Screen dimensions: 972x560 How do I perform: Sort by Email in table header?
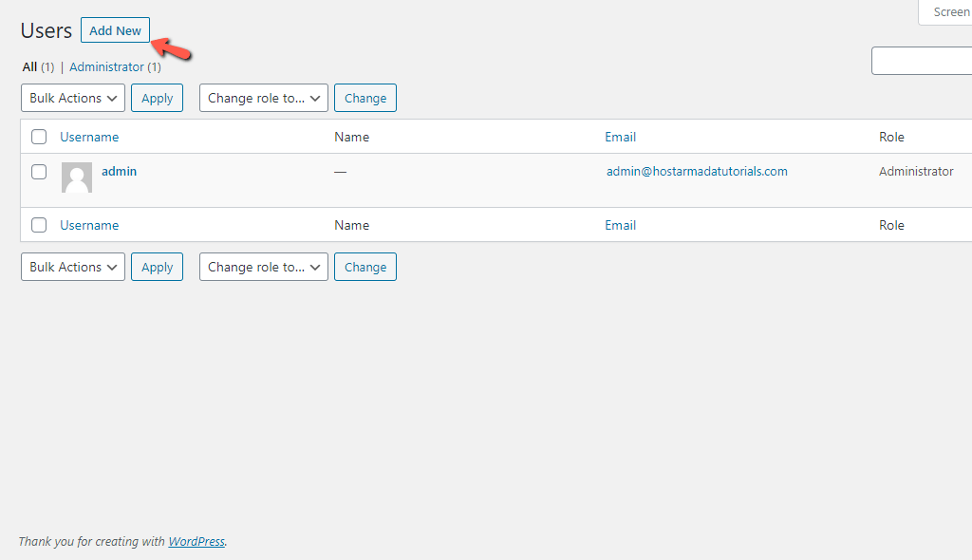(621, 137)
